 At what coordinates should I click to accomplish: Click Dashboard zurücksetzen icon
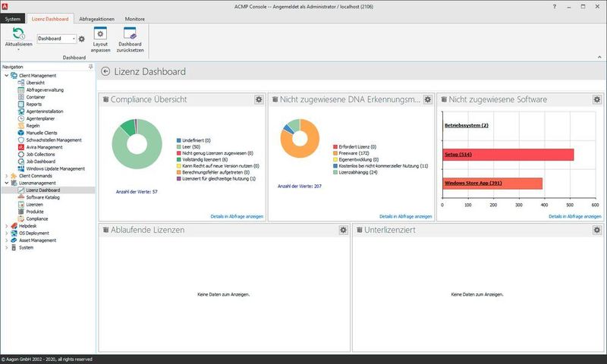point(130,33)
